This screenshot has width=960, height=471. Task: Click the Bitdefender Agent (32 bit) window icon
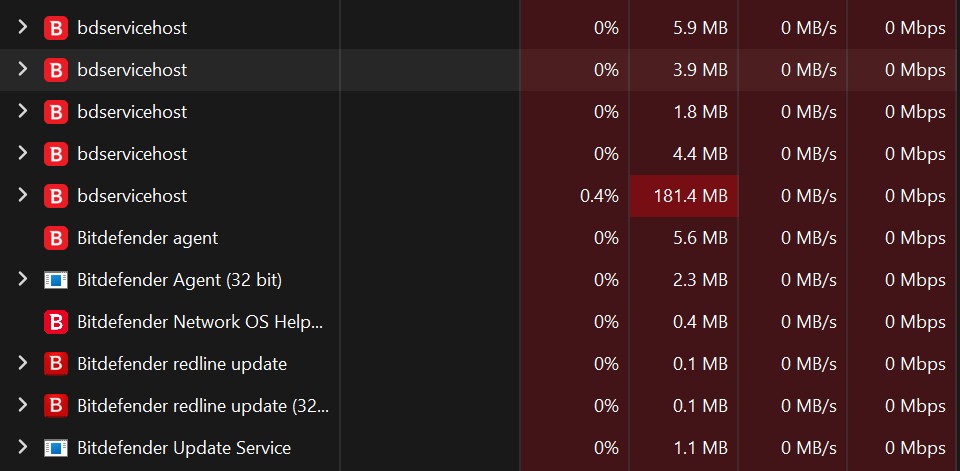point(56,280)
